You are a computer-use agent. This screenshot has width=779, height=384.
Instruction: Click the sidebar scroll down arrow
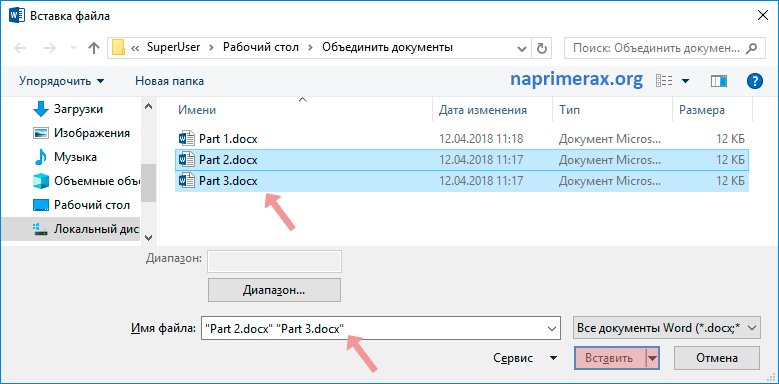point(148,237)
